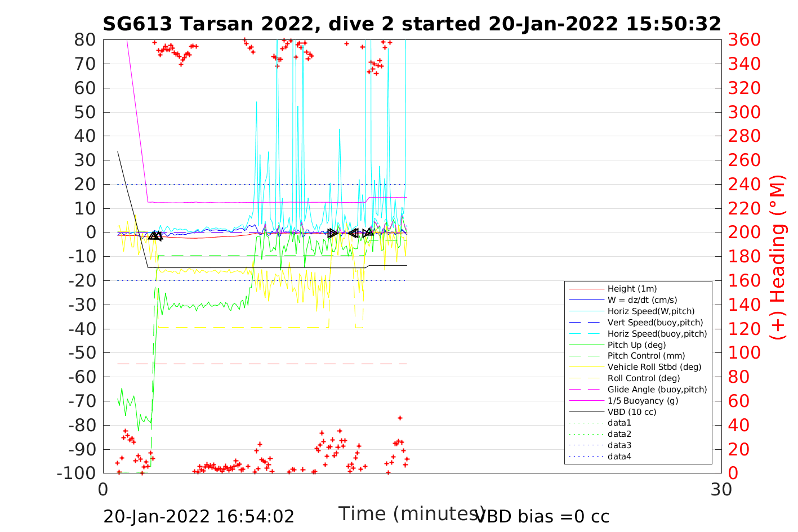Viewport: 798px width, 532px height.
Task: Click the right heading axis tick '20'
Action: tap(739, 449)
